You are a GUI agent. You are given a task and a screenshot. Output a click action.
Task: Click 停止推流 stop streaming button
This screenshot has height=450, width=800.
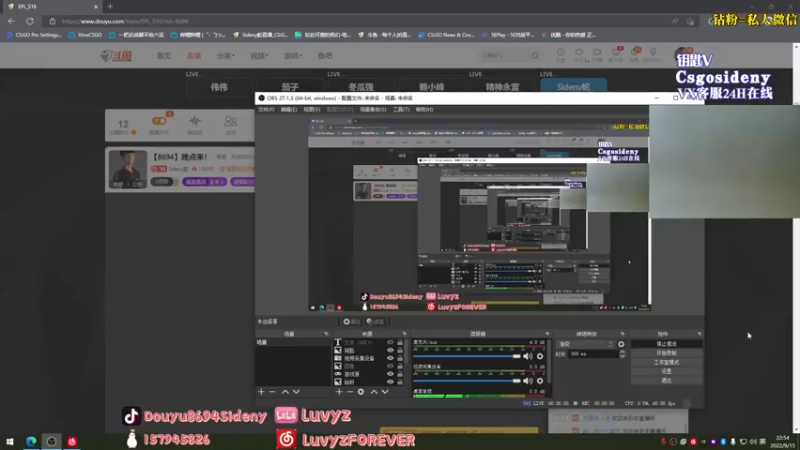666,344
